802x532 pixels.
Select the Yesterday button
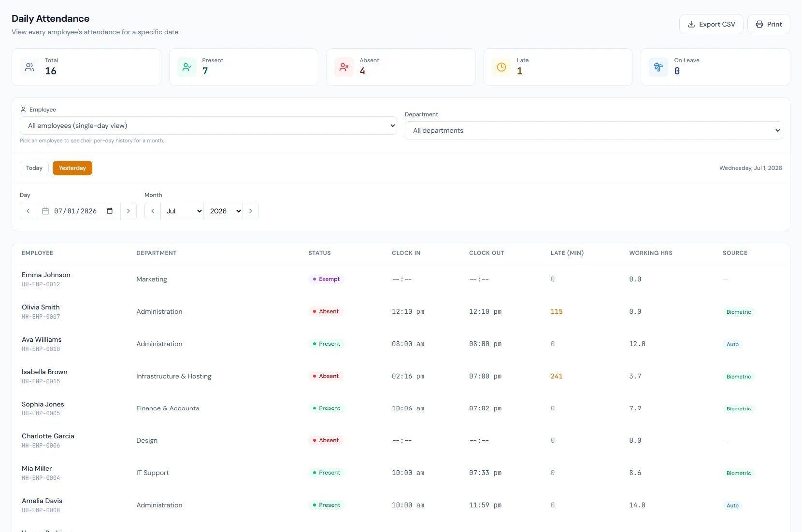click(72, 168)
